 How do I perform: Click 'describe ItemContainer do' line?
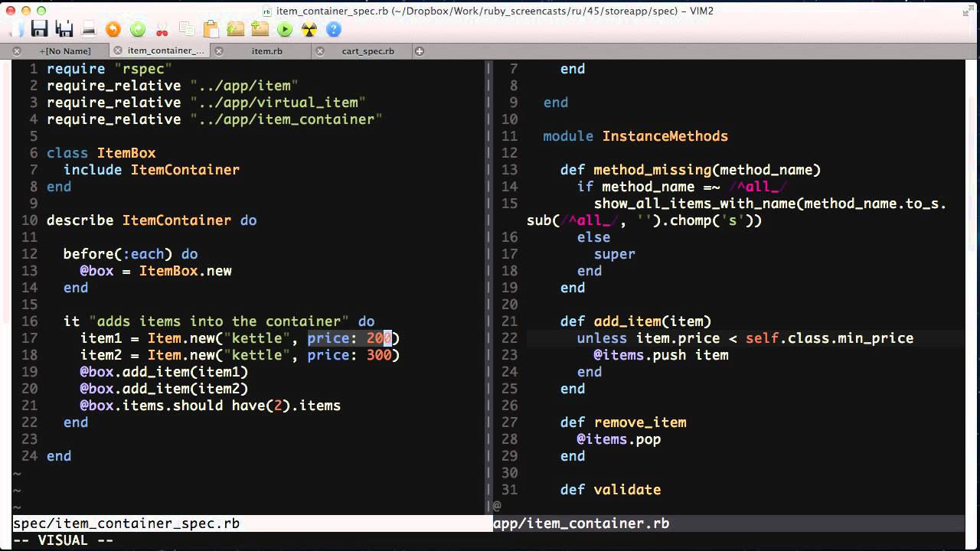[x=152, y=220]
